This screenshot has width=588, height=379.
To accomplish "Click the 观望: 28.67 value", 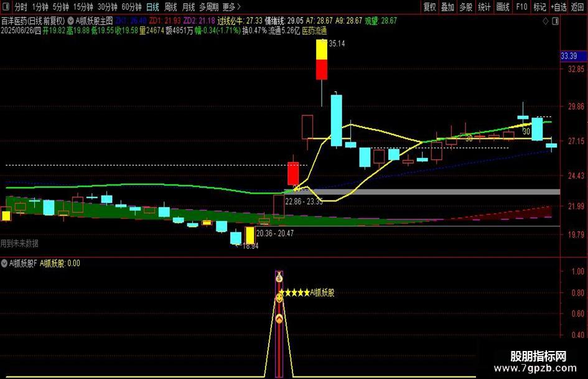I will 381,21.
